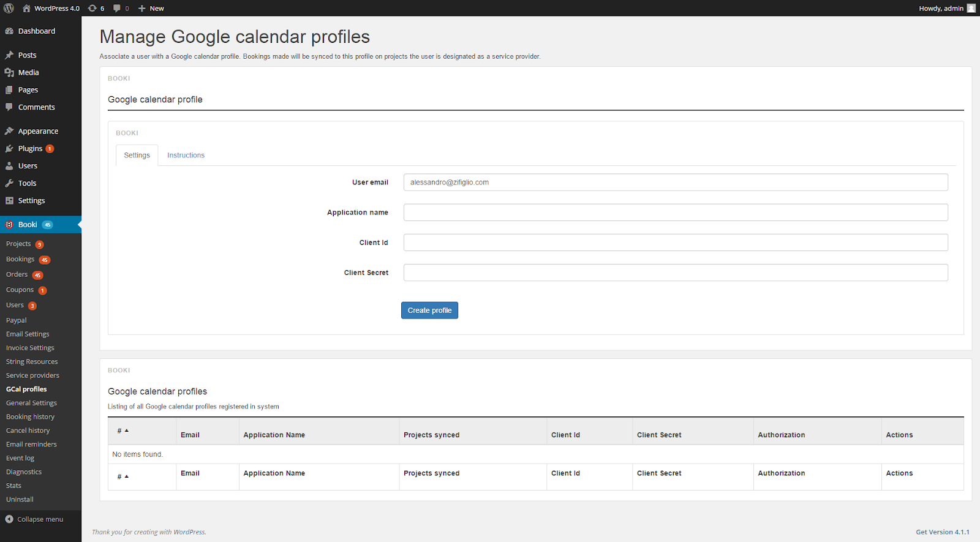Viewport: 980px width, 542px height.
Task: Click the Get Version 4.1.1 link
Action: [943, 532]
